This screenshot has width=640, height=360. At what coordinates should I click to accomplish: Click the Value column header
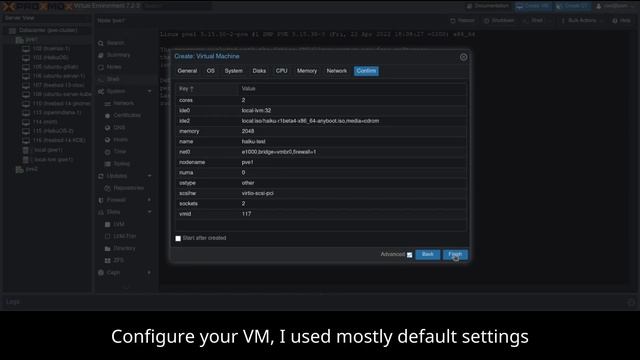(353, 89)
